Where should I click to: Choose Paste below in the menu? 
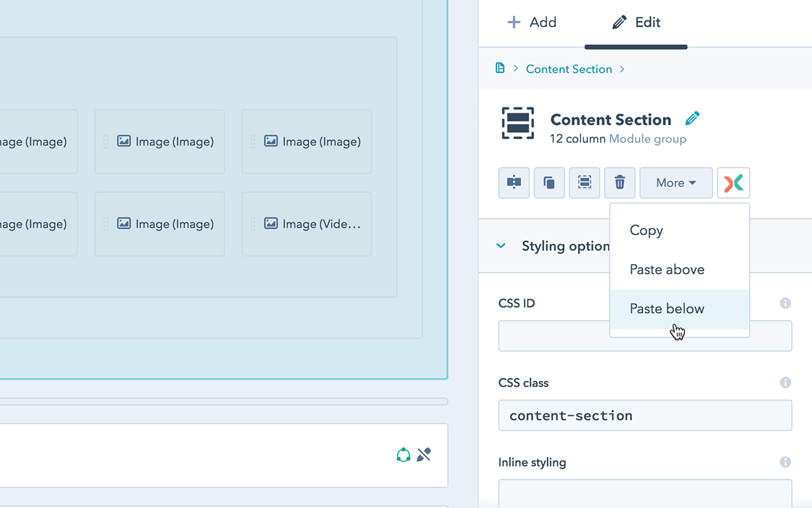667,309
